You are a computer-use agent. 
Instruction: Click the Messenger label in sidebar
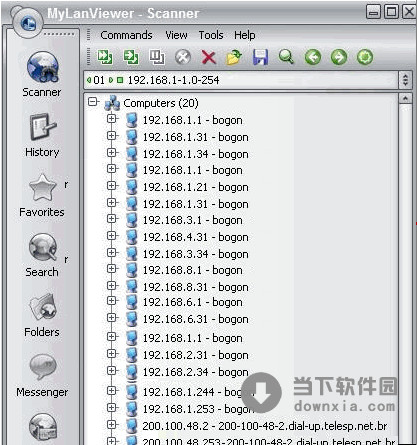point(42,392)
